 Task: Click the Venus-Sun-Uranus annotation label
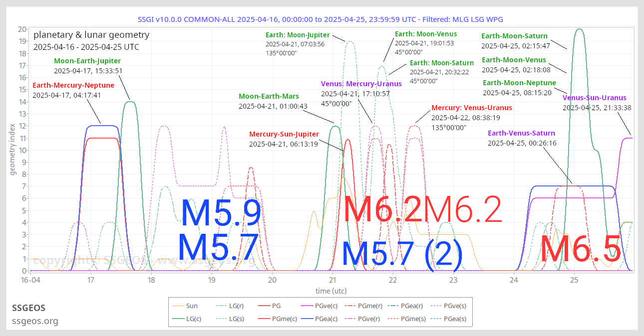(x=594, y=98)
